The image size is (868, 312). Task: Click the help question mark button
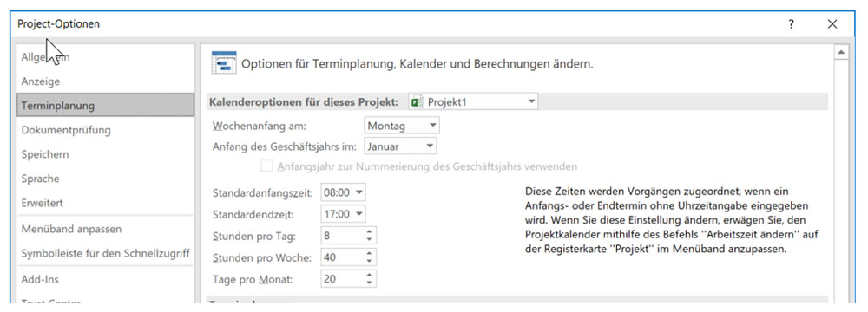click(x=792, y=23)
